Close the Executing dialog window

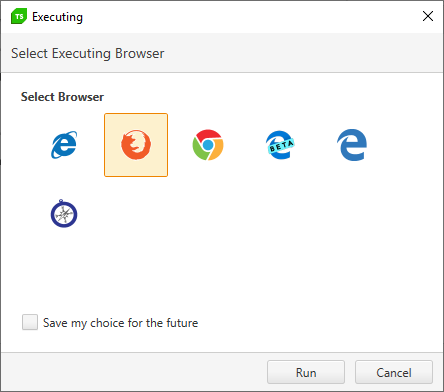[428, 16]
